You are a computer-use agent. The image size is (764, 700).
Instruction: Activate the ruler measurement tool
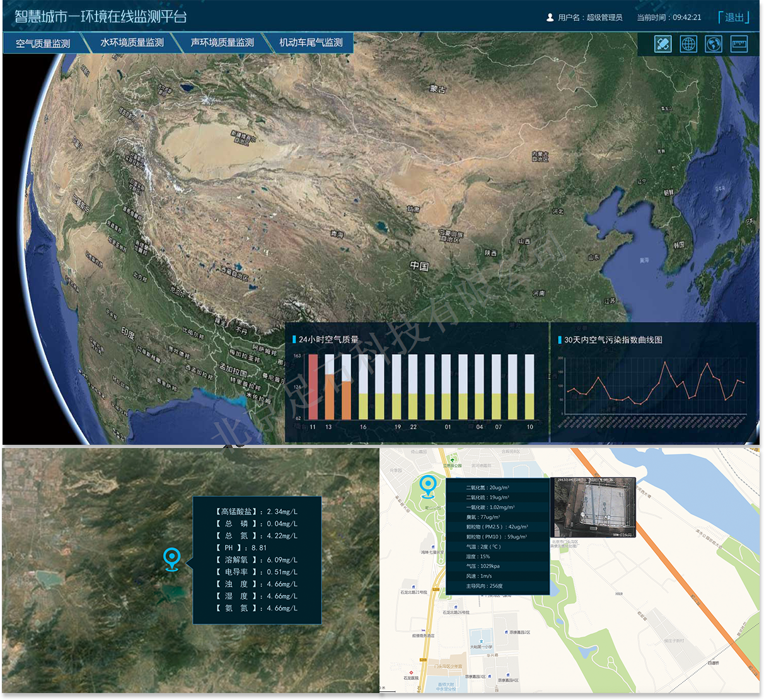[x=739, y=44]
